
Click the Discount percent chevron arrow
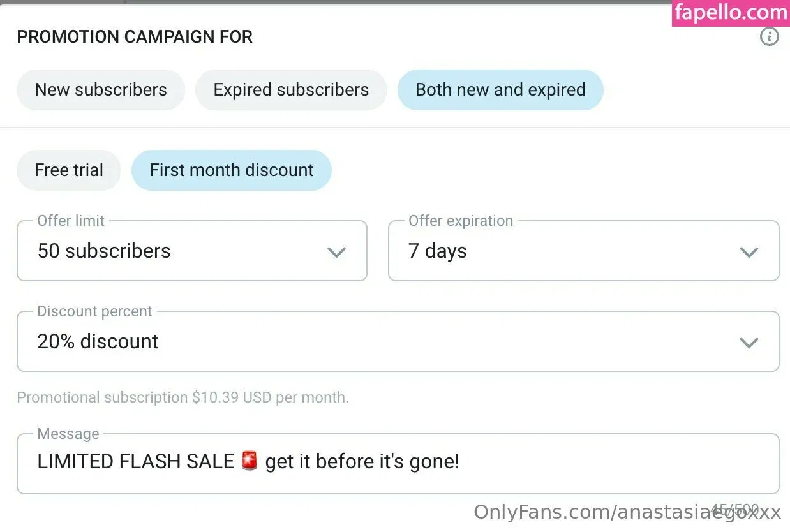[749, 343]
